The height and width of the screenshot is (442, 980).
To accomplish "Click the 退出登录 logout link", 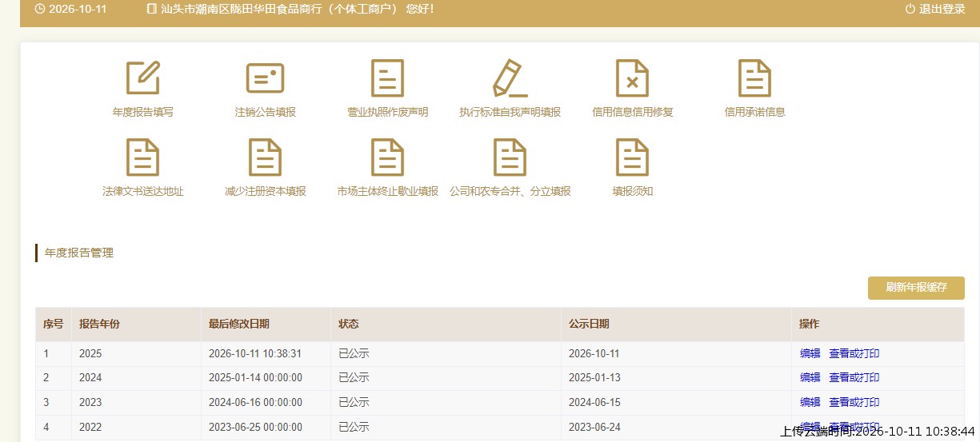I will pos(942,9).
